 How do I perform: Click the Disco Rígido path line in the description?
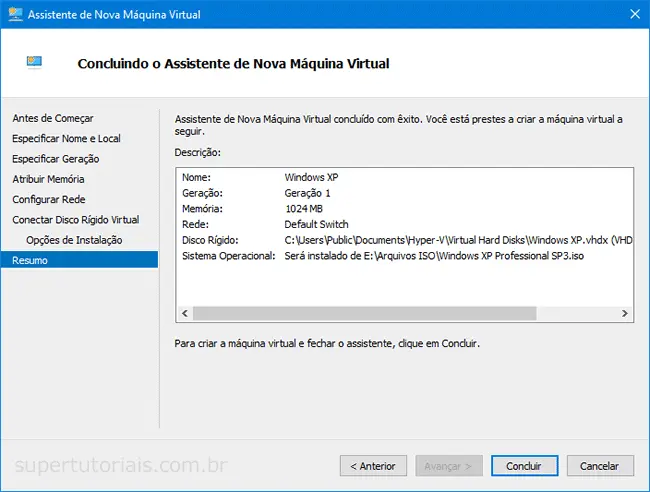coord(459,240)
